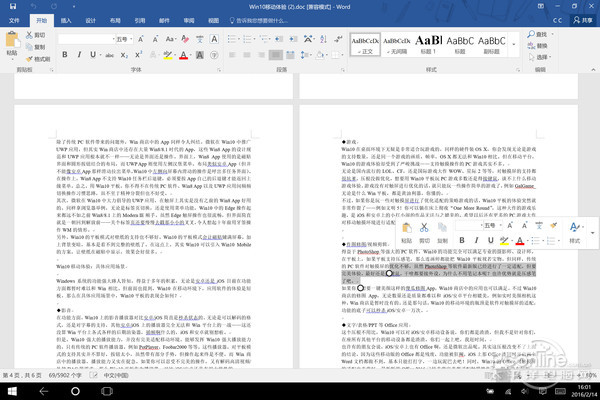600x400 pixels.
Task: Open the 文件 (File) tab
Action: click(x=14, y=20)
